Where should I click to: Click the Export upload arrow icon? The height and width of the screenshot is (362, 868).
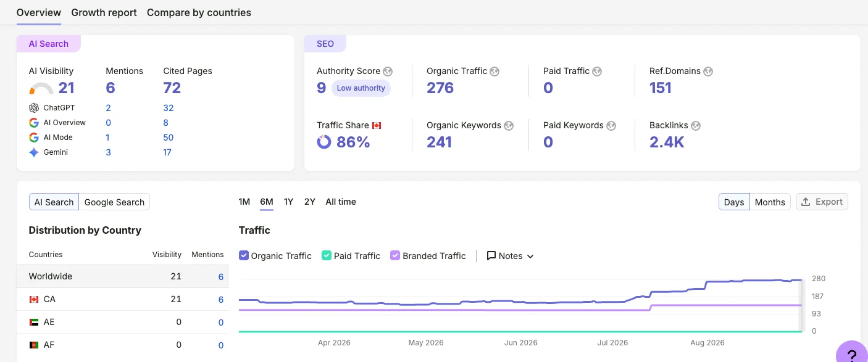tap(806, 202)
